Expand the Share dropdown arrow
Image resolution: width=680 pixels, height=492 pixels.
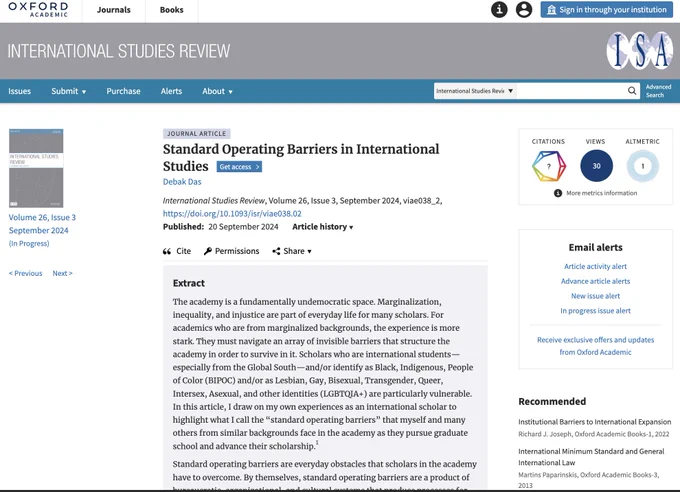(x=309, y=251)
